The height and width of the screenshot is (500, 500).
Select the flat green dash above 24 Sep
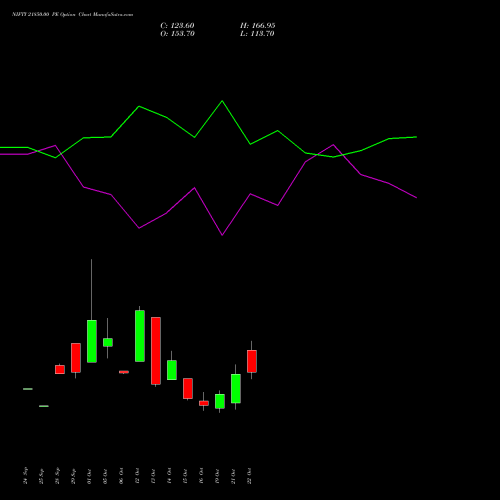[x=28, y=389]
